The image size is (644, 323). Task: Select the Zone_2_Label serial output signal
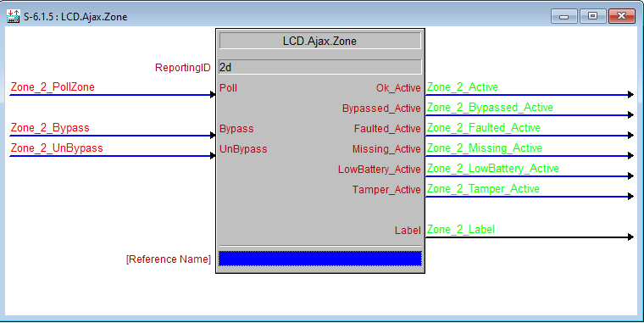pyautogui.click(x=460, y=230)
